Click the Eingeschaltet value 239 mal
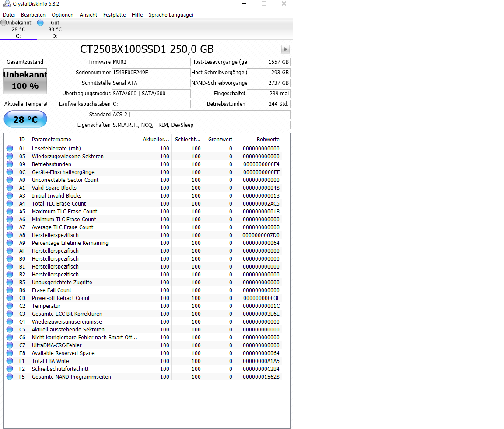Image resolution: width=504 pixels, height=429 pixels. 268,94
